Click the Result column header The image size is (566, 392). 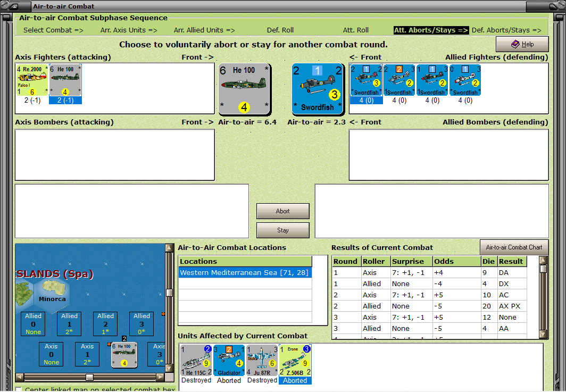point(512,261)
